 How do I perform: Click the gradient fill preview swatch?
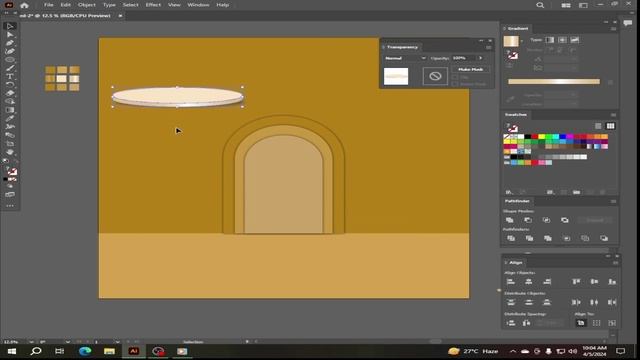pos(511,41)
